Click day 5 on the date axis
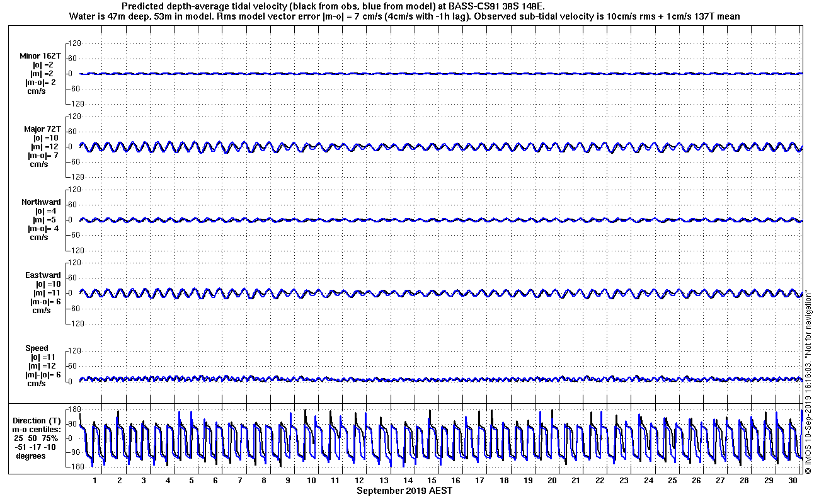Screen dimensions: 819x504 coord(192,481)
